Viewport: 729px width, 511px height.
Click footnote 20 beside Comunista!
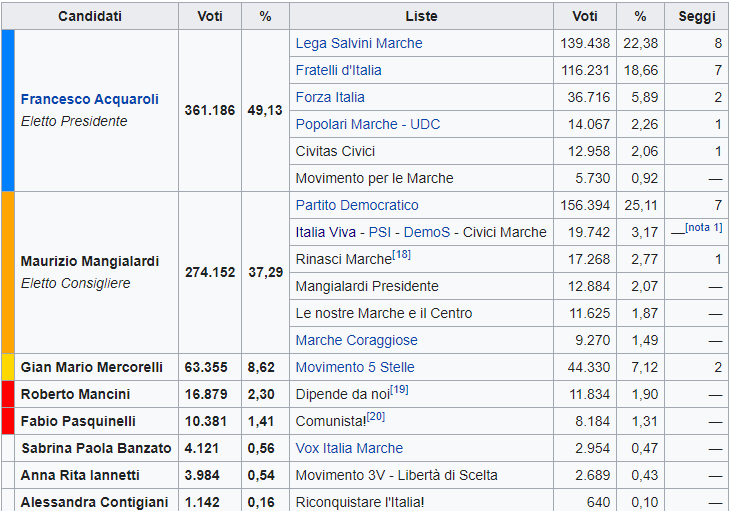point(375,417)
